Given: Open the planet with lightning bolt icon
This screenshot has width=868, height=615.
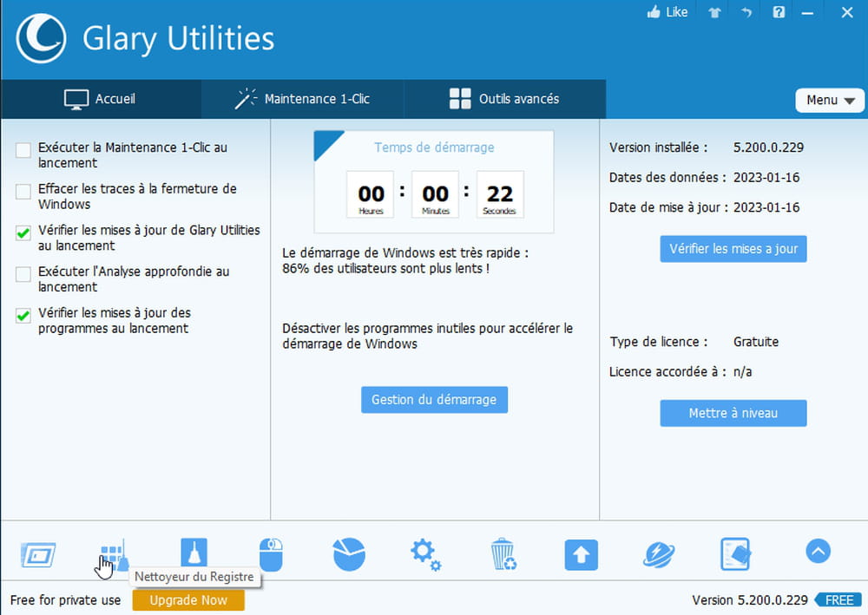Looking at the screenshot, I should (x=659, y=553).
